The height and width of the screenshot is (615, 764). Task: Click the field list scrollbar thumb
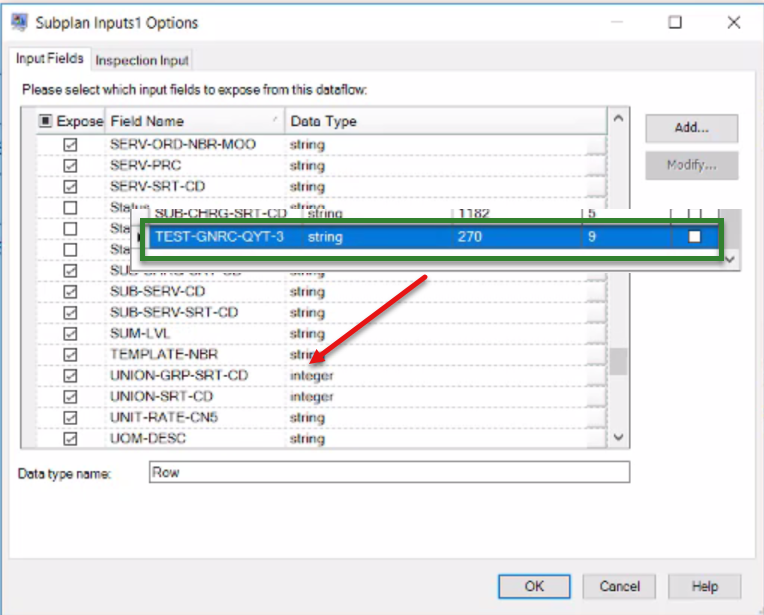pyautogui.click(x=618, y=361)
